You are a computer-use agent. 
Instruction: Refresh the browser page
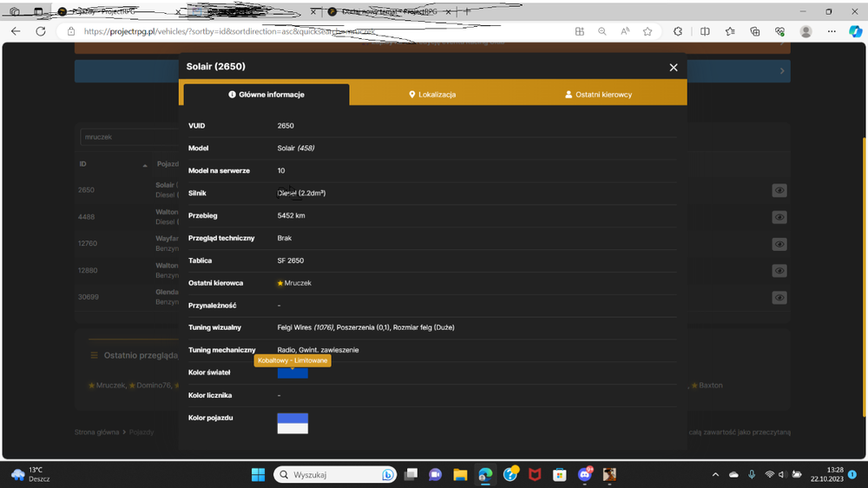click(41, 31)
